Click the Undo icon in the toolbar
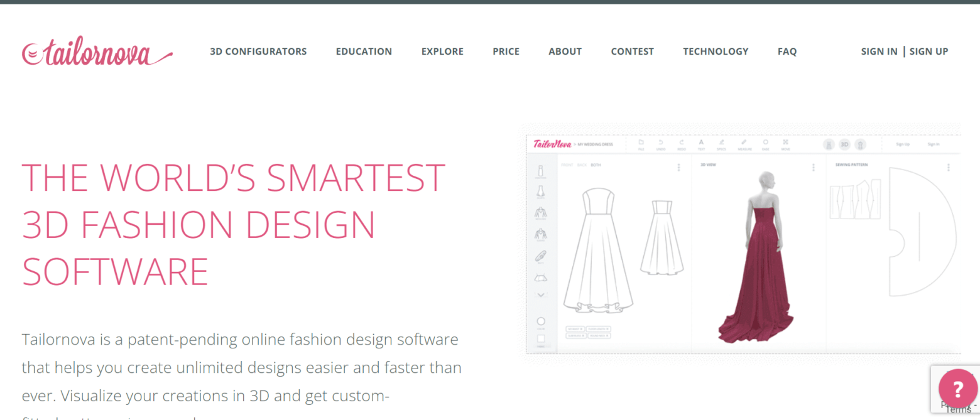This screenshot has width=980, height=420. 661,143
